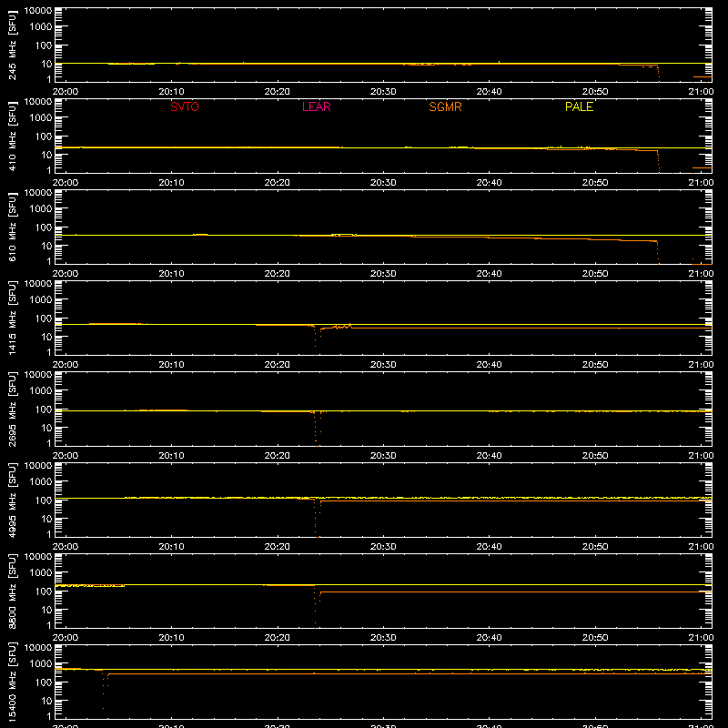Select the 4995 MHz [SFU] axis title

[12, 500]
